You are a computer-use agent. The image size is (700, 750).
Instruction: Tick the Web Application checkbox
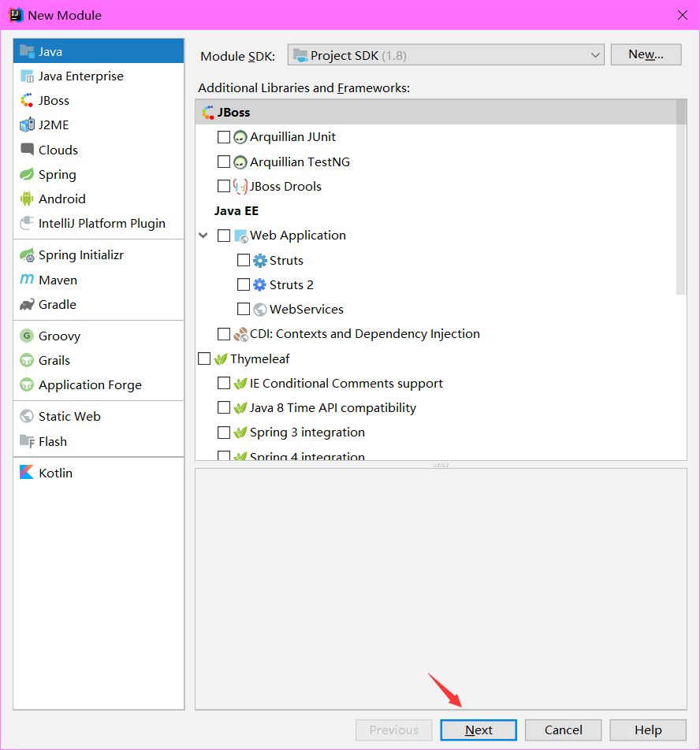tap(223, 236)
